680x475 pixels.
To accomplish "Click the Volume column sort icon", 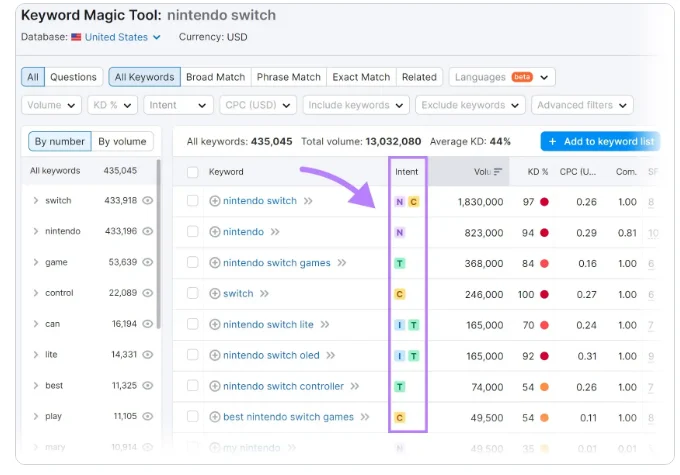I will pos(498,172).
